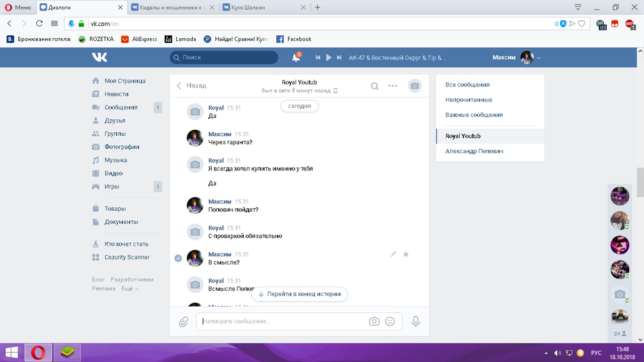Click the notifications bell icon
Screen dimensions: 644x362
[296, 58]
